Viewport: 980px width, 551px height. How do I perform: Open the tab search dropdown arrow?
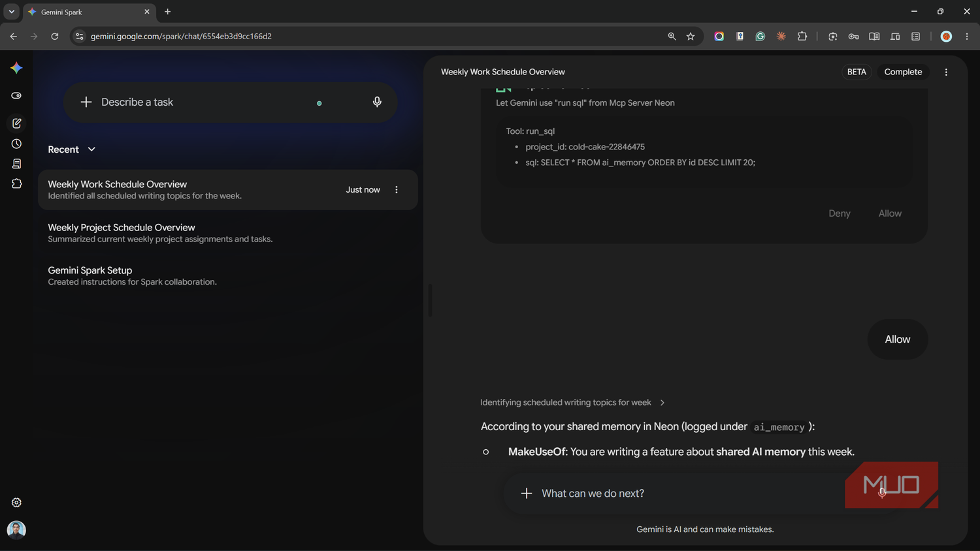(x=11, y=12)
